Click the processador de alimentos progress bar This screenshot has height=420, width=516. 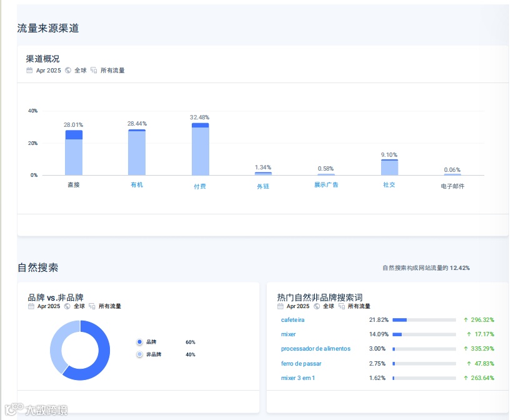[x=424, y=349]
